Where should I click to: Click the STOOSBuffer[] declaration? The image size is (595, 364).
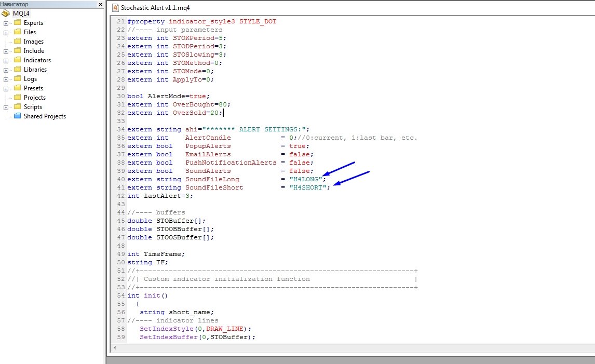point(170,238)
